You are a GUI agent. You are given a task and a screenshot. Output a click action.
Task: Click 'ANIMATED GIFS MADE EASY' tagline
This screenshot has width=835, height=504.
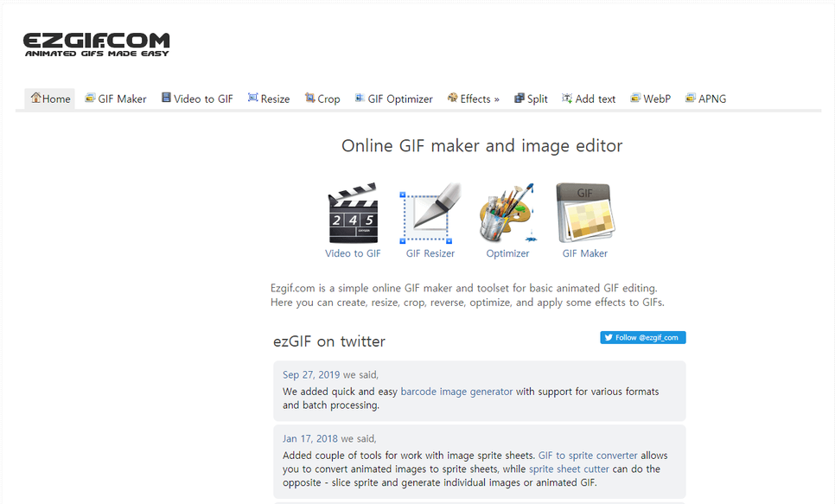click(x=97, y=54)
